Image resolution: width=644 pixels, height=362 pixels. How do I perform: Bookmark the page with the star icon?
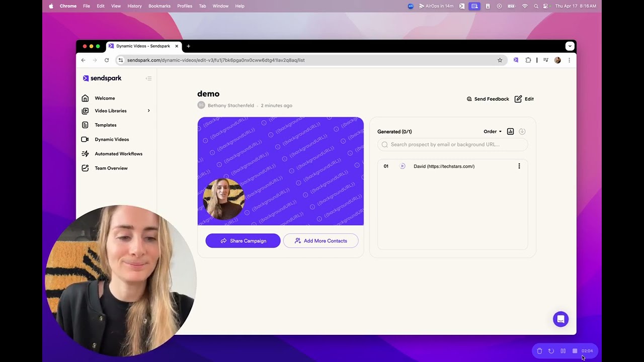[500, 60]
